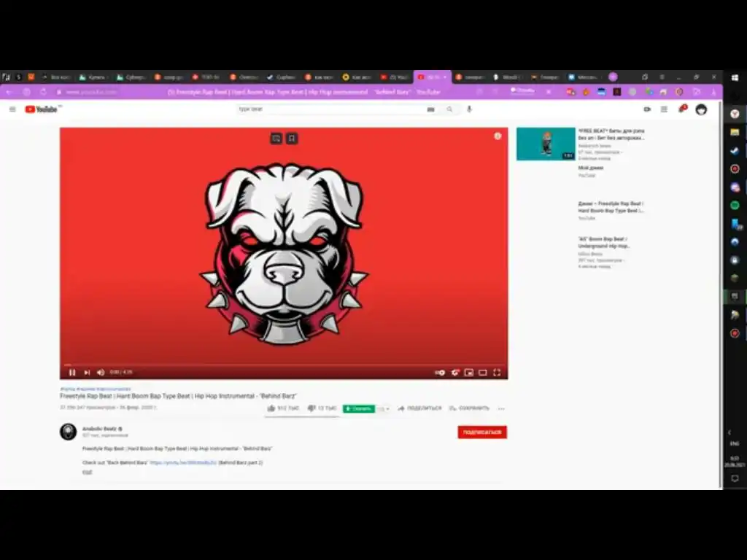Open the green Spotify taskbar icon

pyautogui.click(x=735, y=205)
